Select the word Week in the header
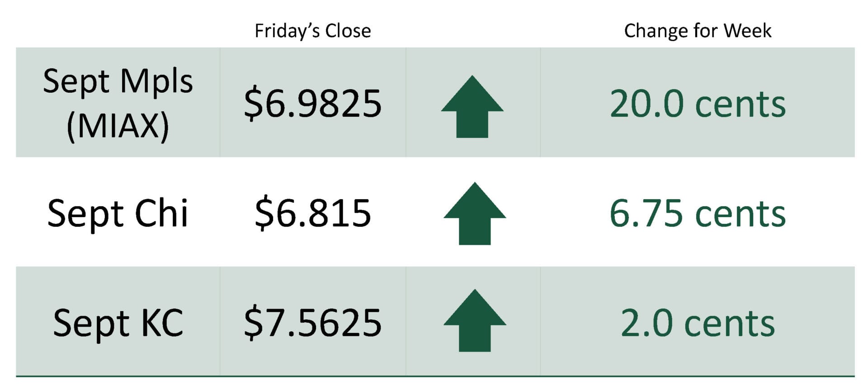This screenshot has height=390, width=868. pyautogui.click(x=747, y=31)
